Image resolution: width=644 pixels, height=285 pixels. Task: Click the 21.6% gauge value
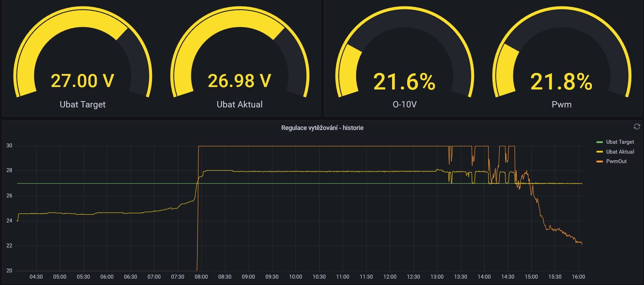pos(404,82)
